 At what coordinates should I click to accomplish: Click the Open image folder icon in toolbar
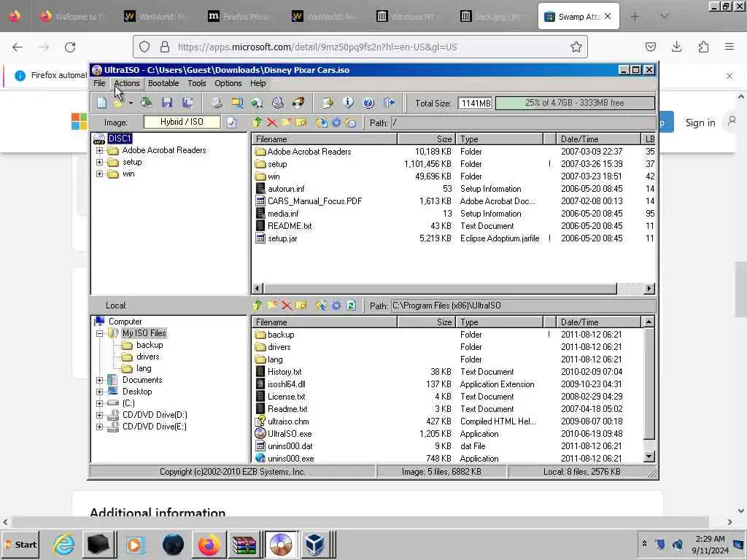(118, 102)
